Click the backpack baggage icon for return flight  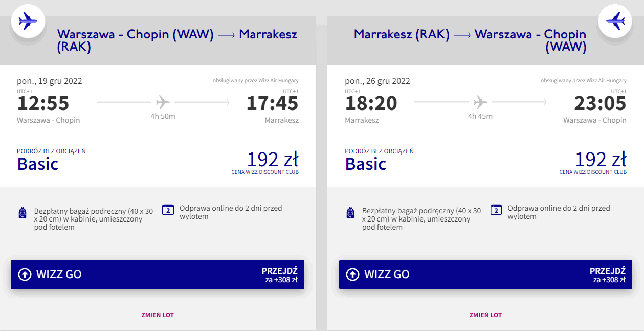(x=350, y=212)
